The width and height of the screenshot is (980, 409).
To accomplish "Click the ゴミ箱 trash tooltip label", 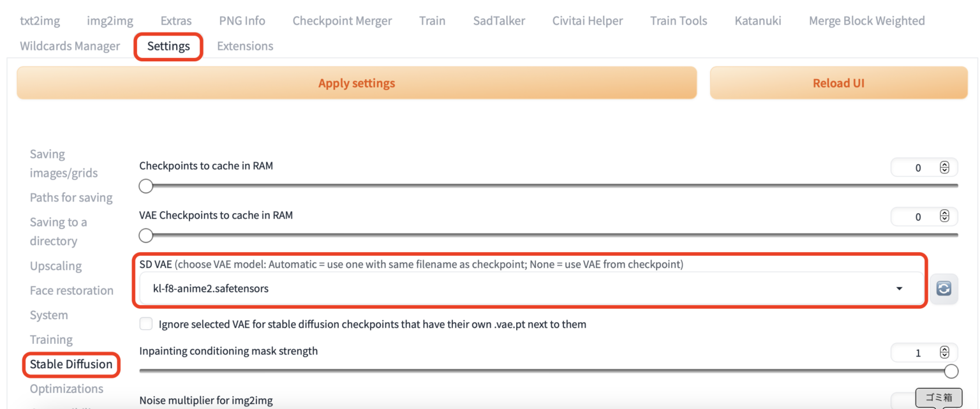I will pyautogui.click(x=938, y=398).
